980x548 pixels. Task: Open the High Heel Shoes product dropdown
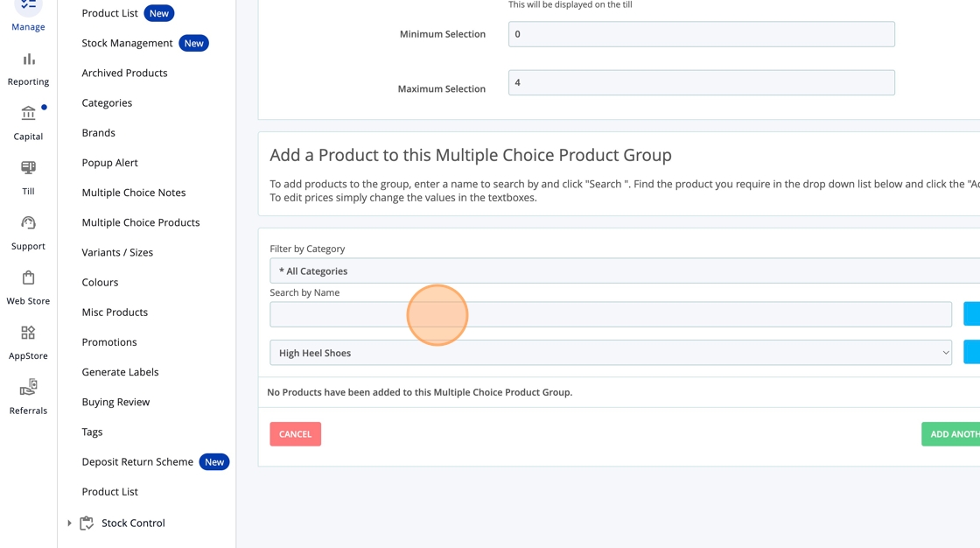pyautogui.click(x=611, y=353)
